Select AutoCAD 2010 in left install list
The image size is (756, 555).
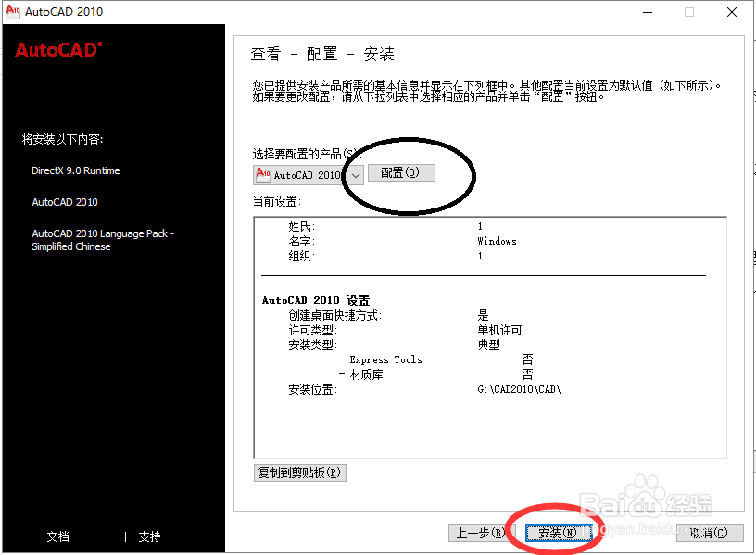(x=65, y=202)
